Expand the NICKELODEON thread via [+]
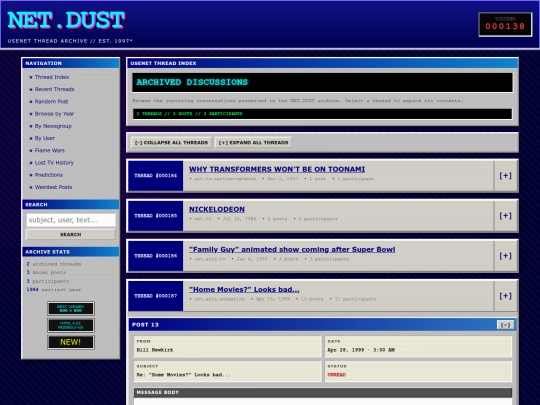Screen dimensions: 540x405 505,216
